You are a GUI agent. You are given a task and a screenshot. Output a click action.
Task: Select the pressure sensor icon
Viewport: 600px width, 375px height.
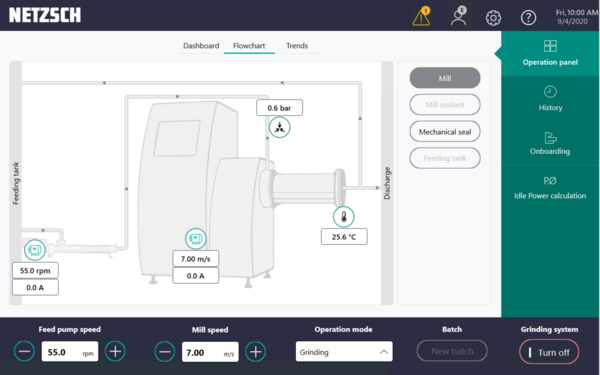coord(279,127)
